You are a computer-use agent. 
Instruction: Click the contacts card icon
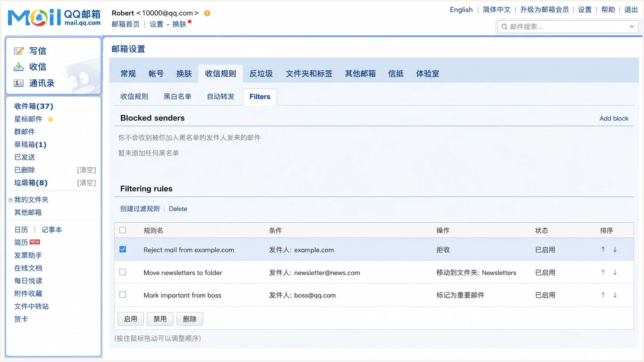[18, 83]
